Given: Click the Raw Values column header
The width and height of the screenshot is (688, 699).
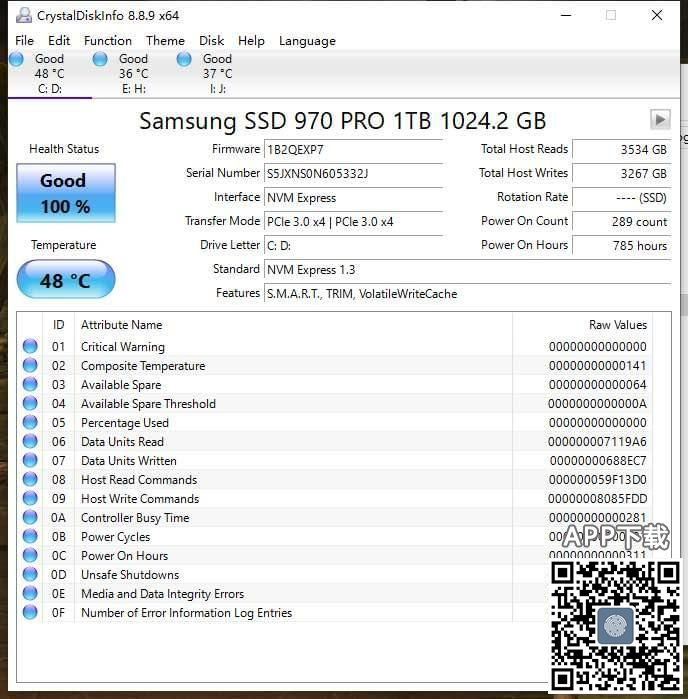Looking at the screenshot, I should click(x=590, y=325).
